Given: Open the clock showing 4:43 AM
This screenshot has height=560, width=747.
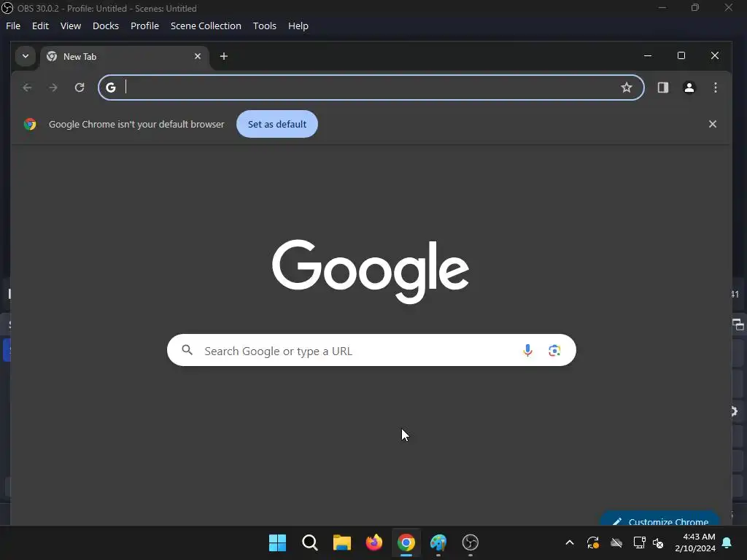Looking at the screenshot, I should click(x=695, y=542).
